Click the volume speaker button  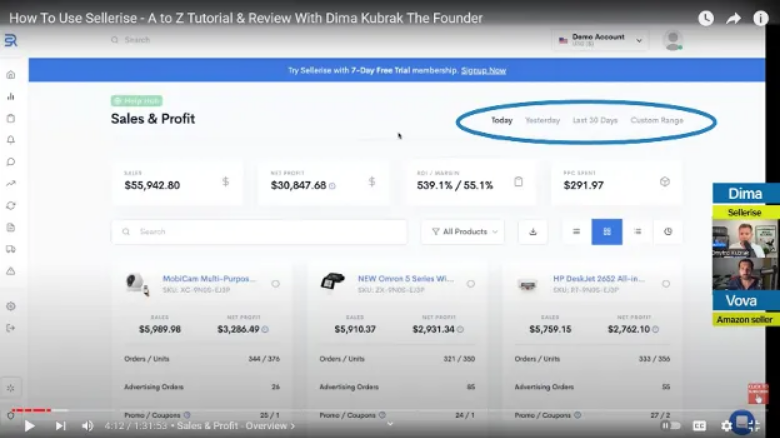pos(88,426)
